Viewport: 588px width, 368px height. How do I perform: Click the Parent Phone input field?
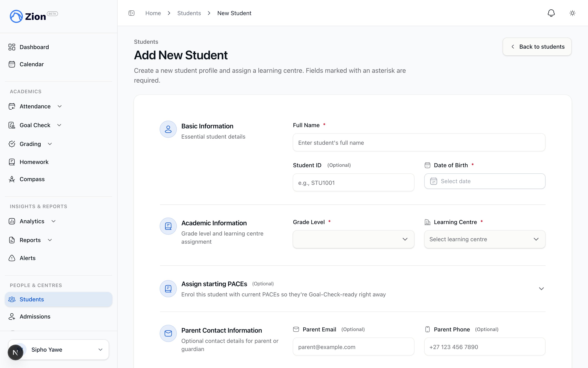tap(484, 346)
